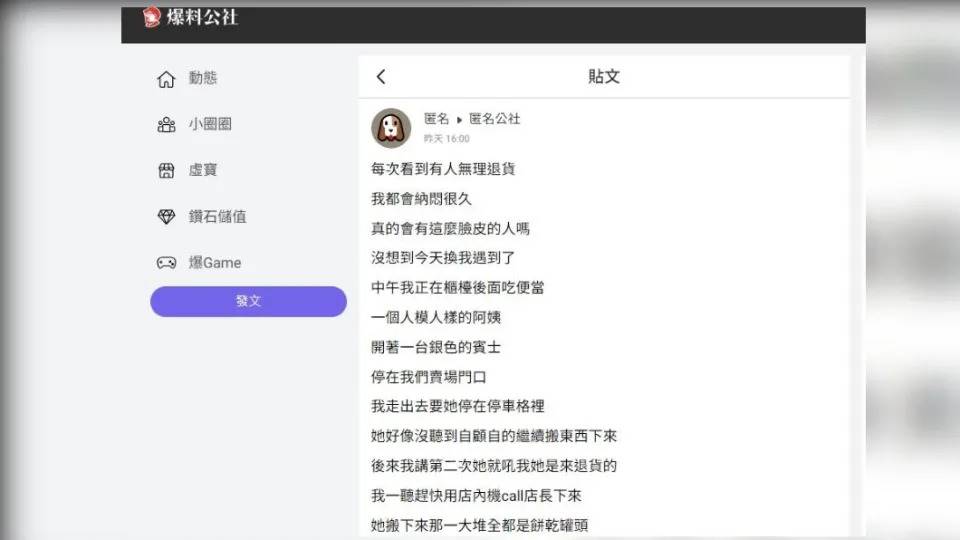Viewport: 960px width, 540px height.
Task: Select the line 開著一台銀色的賓士
Action: [x=436, y=347]
